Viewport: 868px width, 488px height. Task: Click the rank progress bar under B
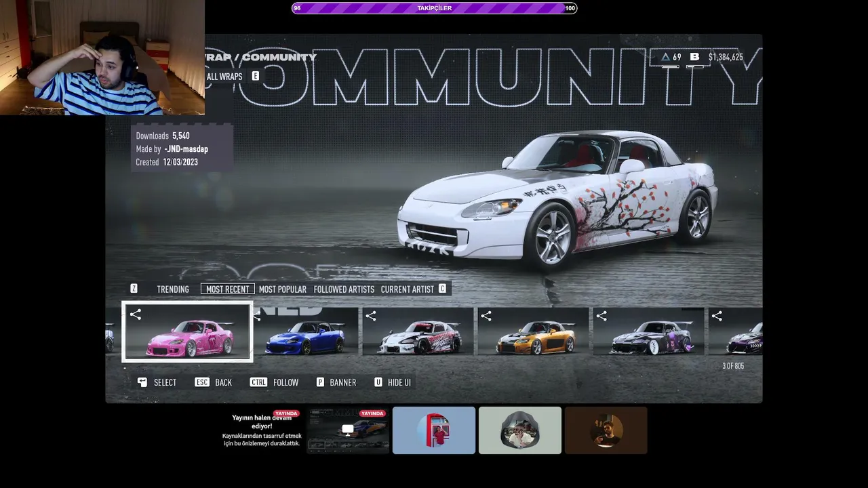click(x=694, y=66)
